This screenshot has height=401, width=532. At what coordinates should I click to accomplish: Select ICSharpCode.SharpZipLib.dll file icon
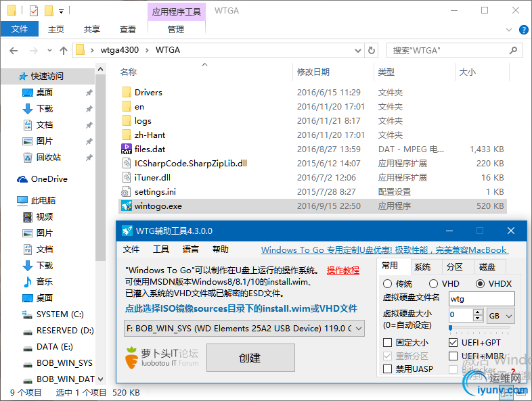127,164
